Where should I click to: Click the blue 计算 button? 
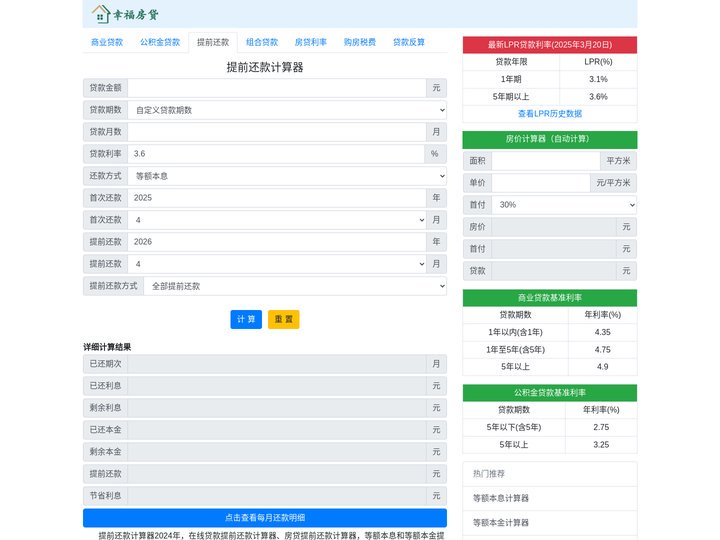point(246,320)
